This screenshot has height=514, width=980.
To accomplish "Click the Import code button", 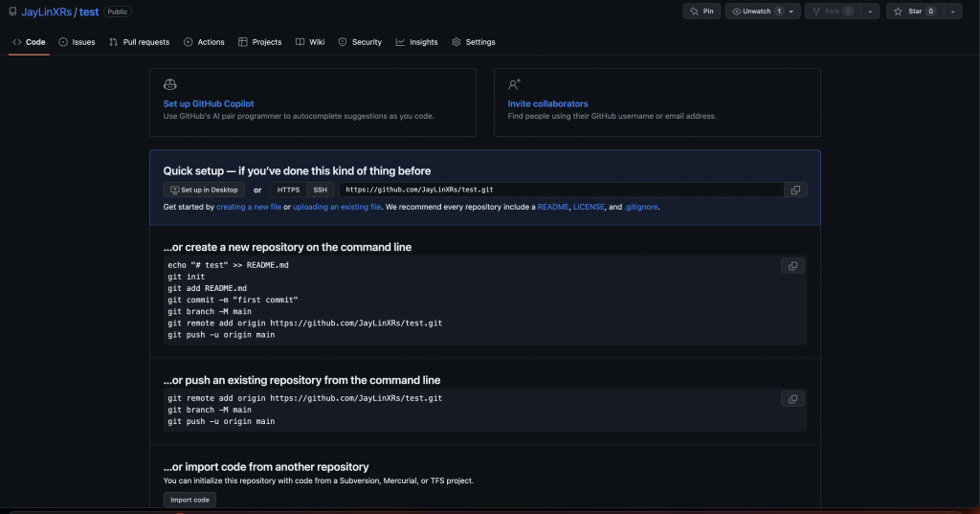I will point(190,500).
